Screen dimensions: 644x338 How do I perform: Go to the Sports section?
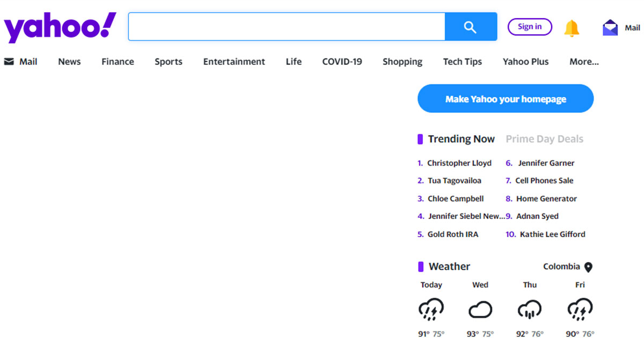tap(169, 62)
